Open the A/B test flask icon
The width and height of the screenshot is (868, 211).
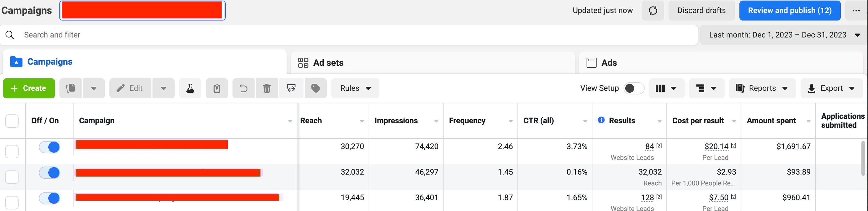(190, 88)
